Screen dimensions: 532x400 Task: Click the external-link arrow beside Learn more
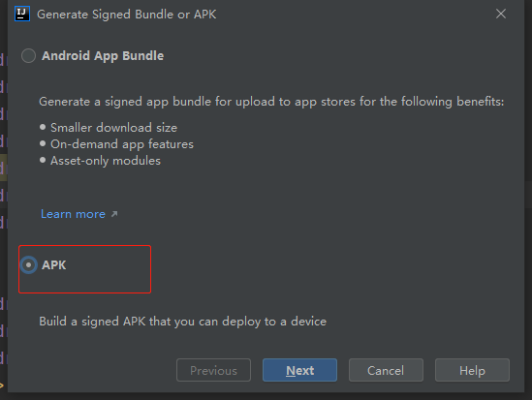[114, 214]
